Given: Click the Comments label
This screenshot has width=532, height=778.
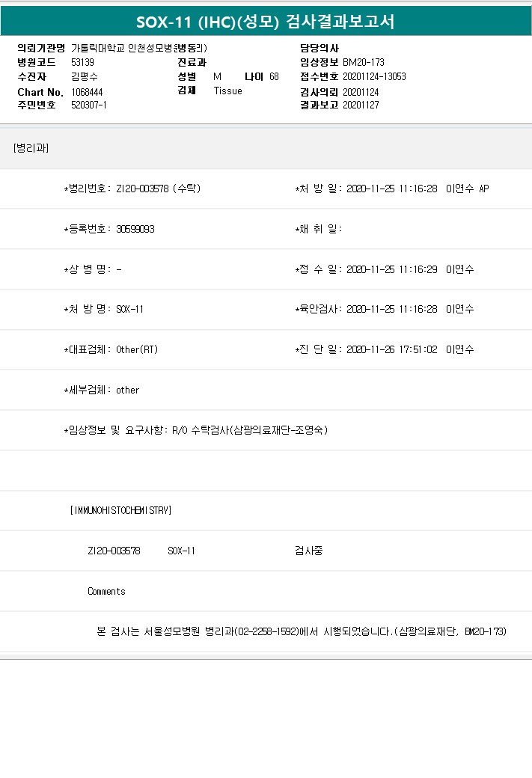Looking at the screenshot, I should (106, 592).
